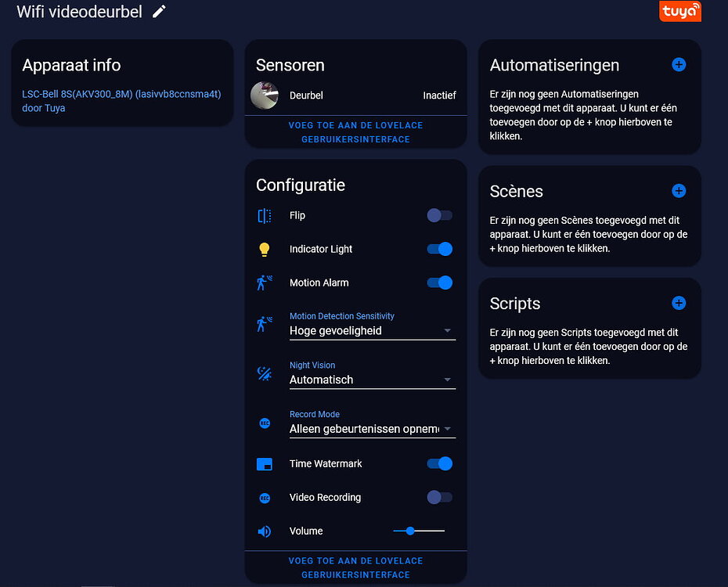Add a new Automatisering with the plus button

tap(678, 64)
